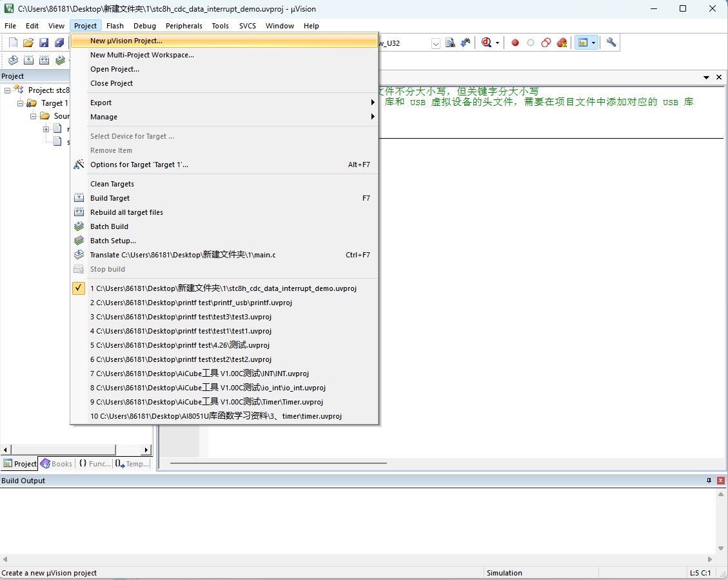The width and height of the screenshot is (728, 580).
Task: Click the Project panel scroll right arrow
Action: click(x=146, y=450)
